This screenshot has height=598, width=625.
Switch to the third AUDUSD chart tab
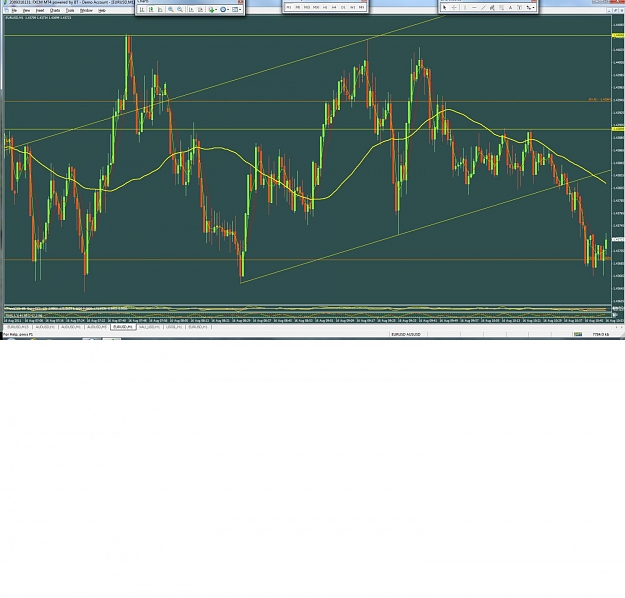click(x=97, y=327)
